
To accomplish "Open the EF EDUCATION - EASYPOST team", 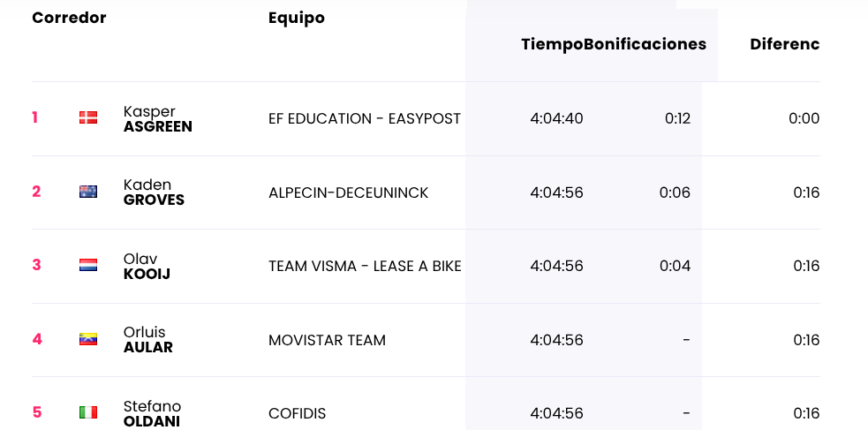I will click(365, 119).
